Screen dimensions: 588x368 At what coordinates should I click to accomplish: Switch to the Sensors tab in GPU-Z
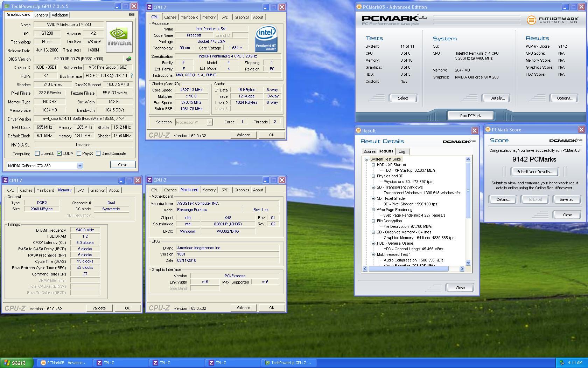click(41, 15)
